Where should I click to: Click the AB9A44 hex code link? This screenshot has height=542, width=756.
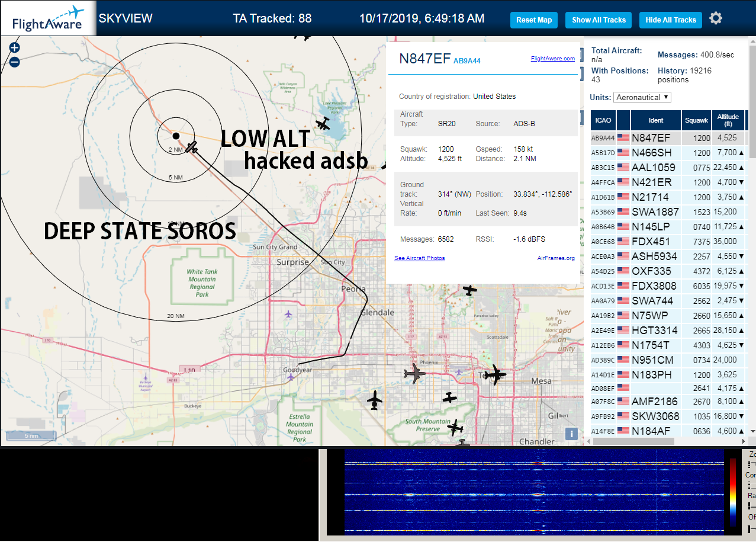pyautogui.click(x=467, y=60)
